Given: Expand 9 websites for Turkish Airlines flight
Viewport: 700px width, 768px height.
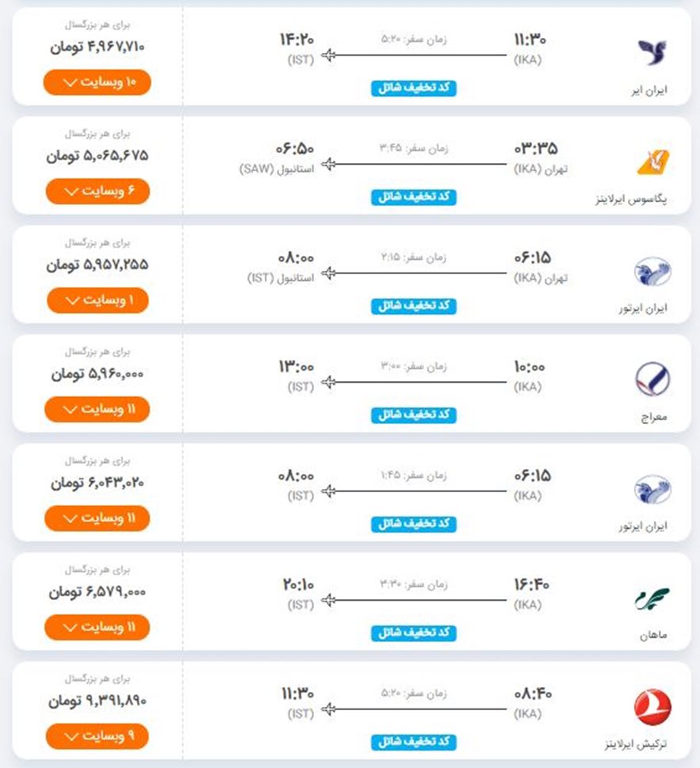Looking at the screenshot, I should pos(97,736).
